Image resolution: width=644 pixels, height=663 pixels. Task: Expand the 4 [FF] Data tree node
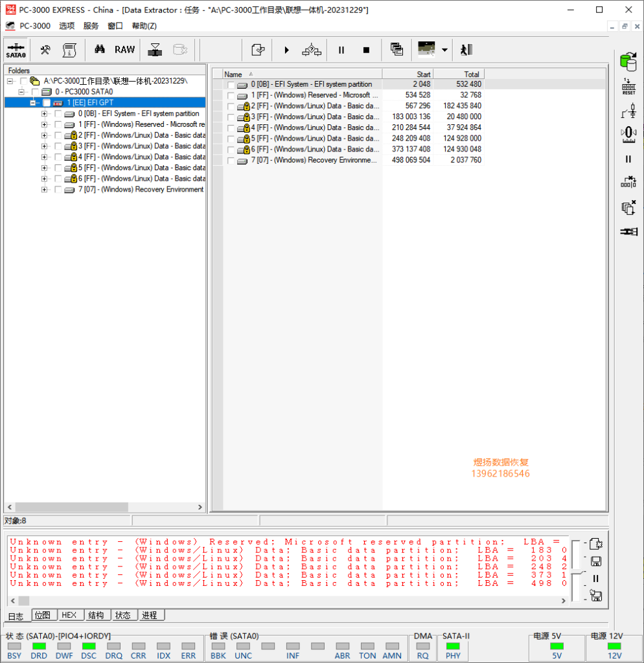pyautogui.click(x=44, y=157)
